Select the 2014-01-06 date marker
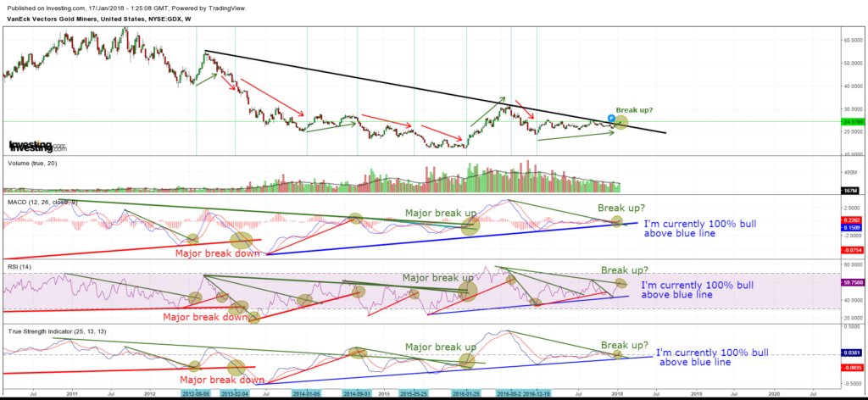Image resolution: width=868 pixels, height=400 pixels. [x=307, y=393]
